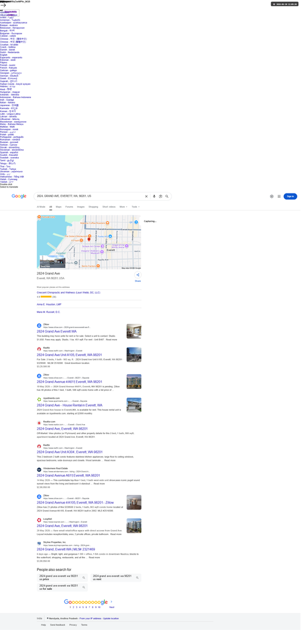The width and height of the screenshot is (304, 644).
Task: Select '2824 grand ave everett wa 98201 us for sale' suggestion
Action: click(62, 588)
